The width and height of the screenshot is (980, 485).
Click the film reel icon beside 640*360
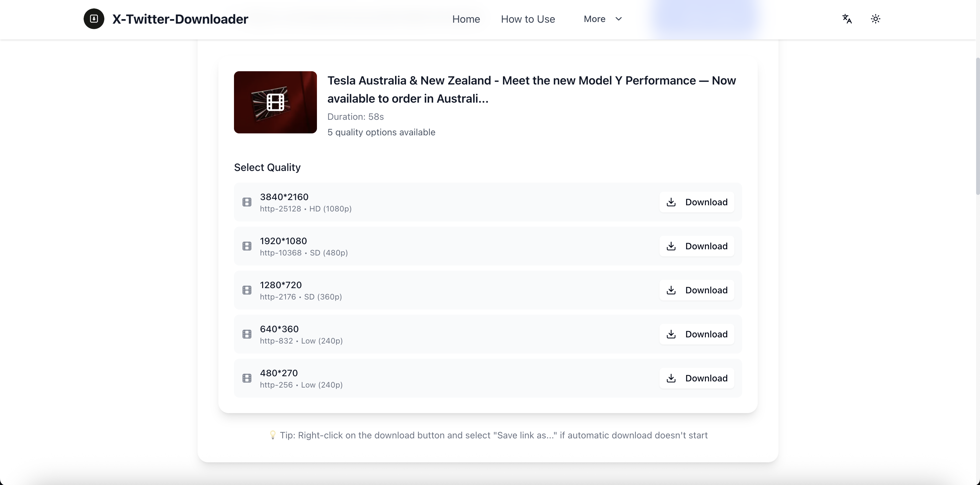pos(247,334)
